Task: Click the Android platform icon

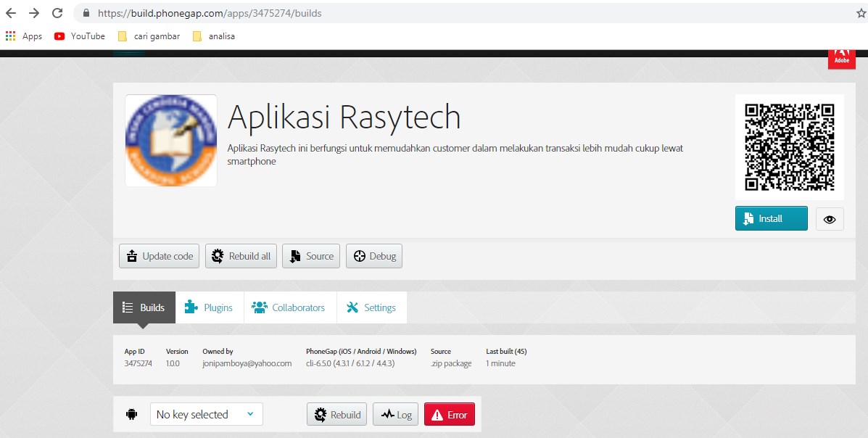Action: [x=131, y=415]
